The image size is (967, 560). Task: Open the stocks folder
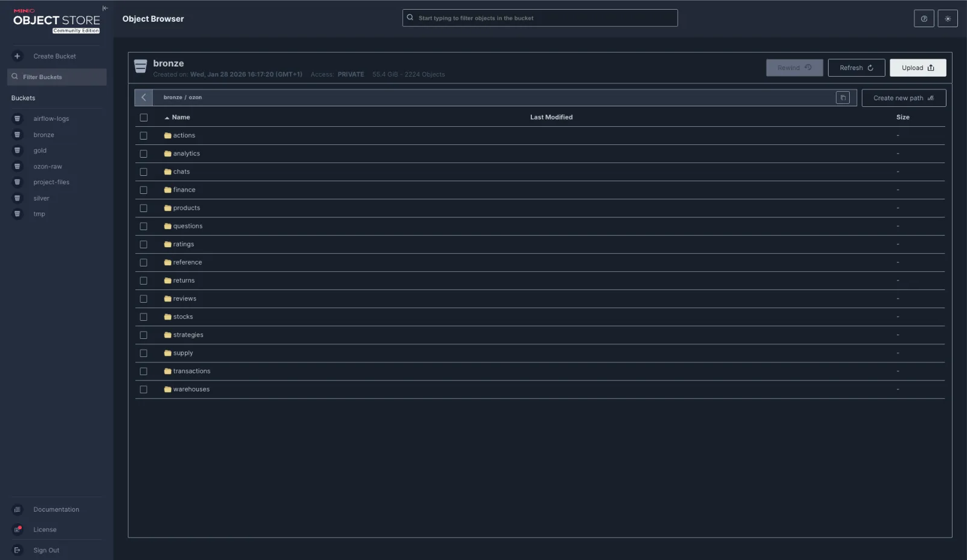click(183, 317)
